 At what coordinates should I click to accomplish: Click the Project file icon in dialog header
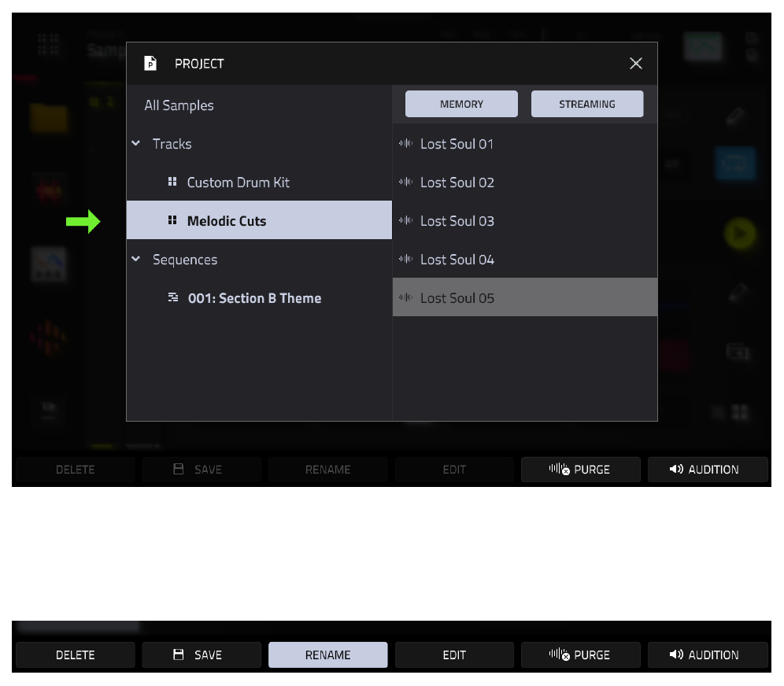(x=150, y=64)
